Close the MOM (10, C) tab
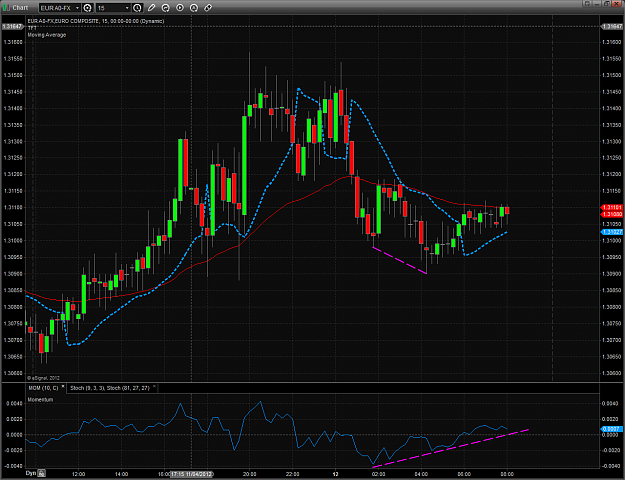 pos(63,387)
